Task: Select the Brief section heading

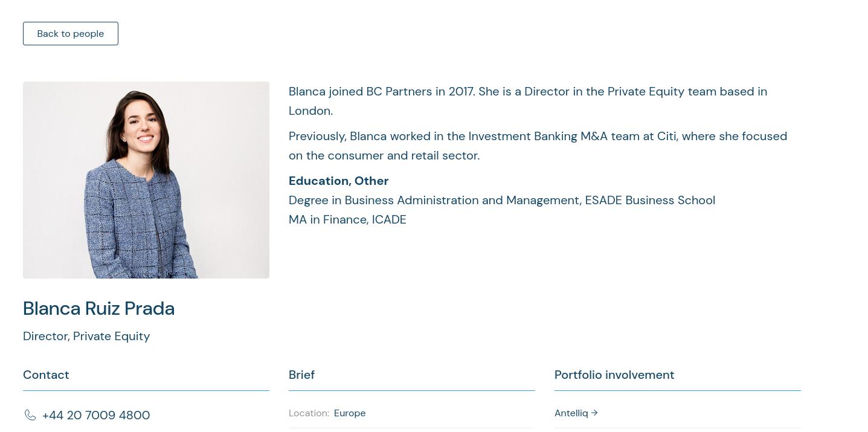Action: tap(301, 375)
